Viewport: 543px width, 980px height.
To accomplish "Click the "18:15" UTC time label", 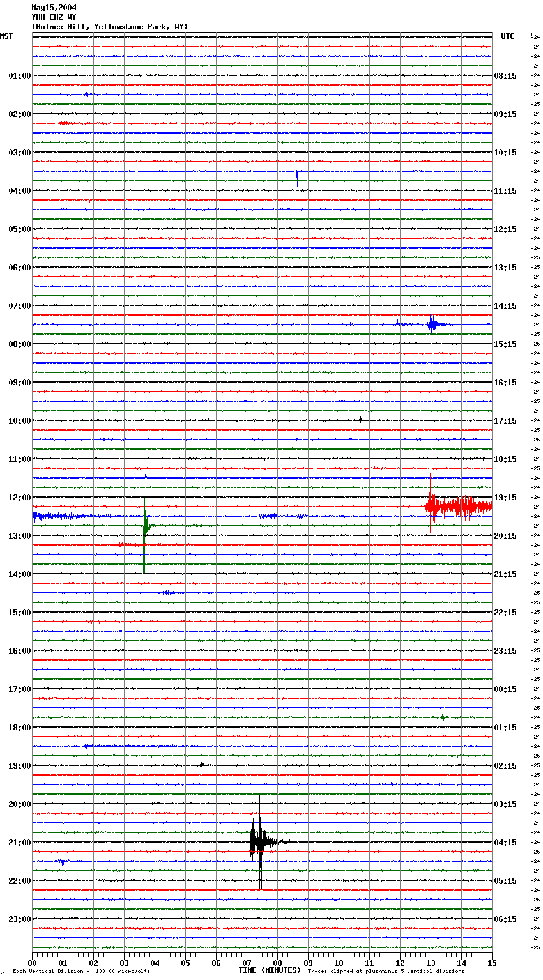I will 505,459.
